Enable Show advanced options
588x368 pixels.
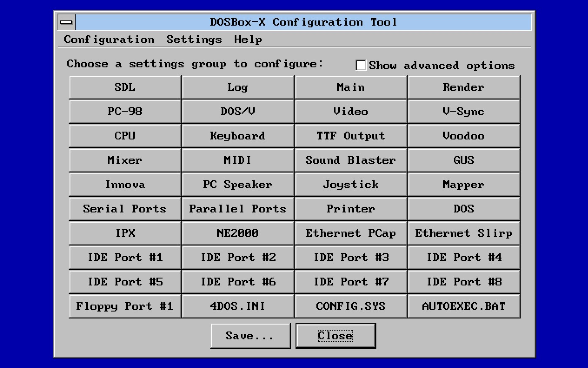tap(361, 65)
